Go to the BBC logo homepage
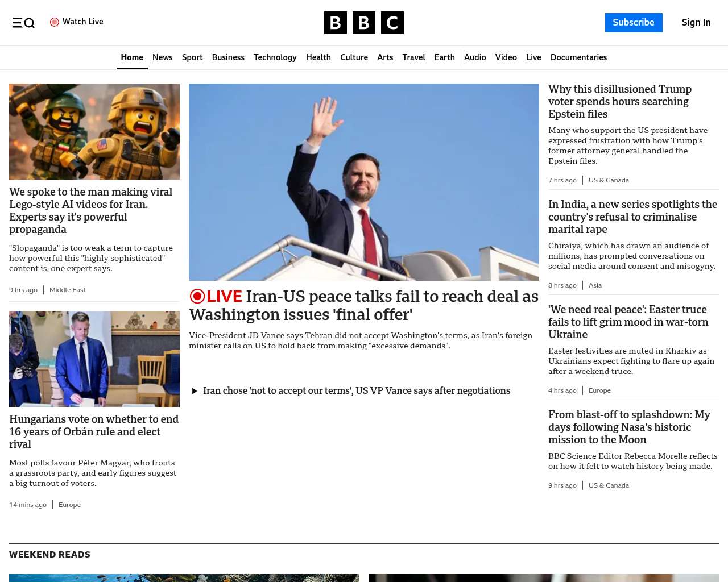Screen dimensions: 728x582 click(364, 23)
